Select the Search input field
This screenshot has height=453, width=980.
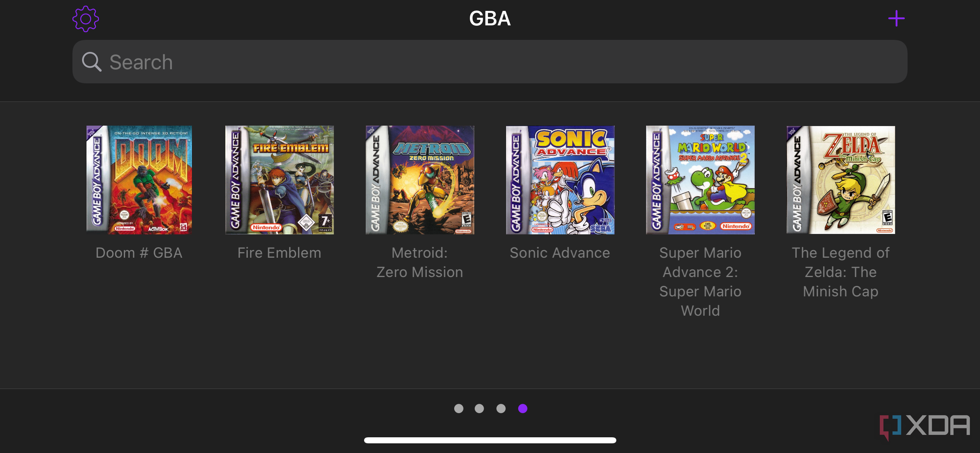[x=490, y=61]
